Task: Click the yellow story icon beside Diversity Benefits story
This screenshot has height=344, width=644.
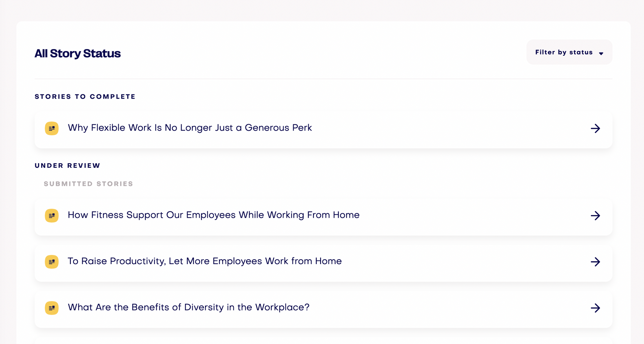Action: (52, 308)
